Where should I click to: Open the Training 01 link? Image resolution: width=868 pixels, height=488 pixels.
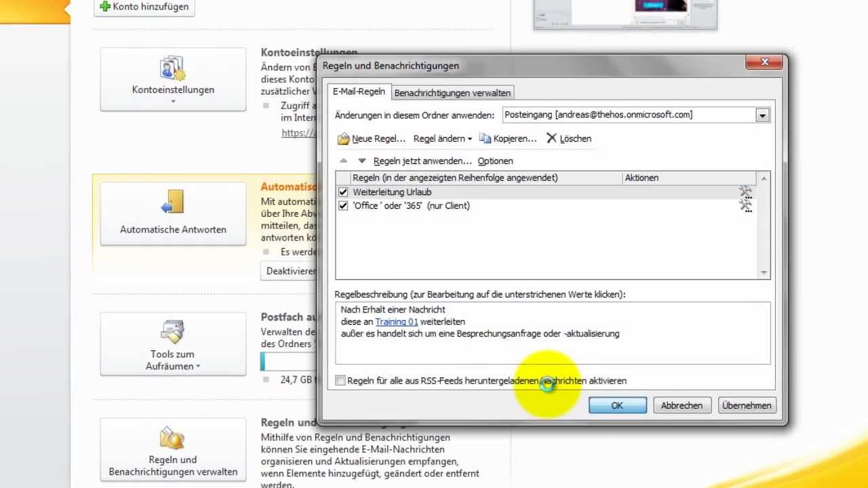coord(397,322)
